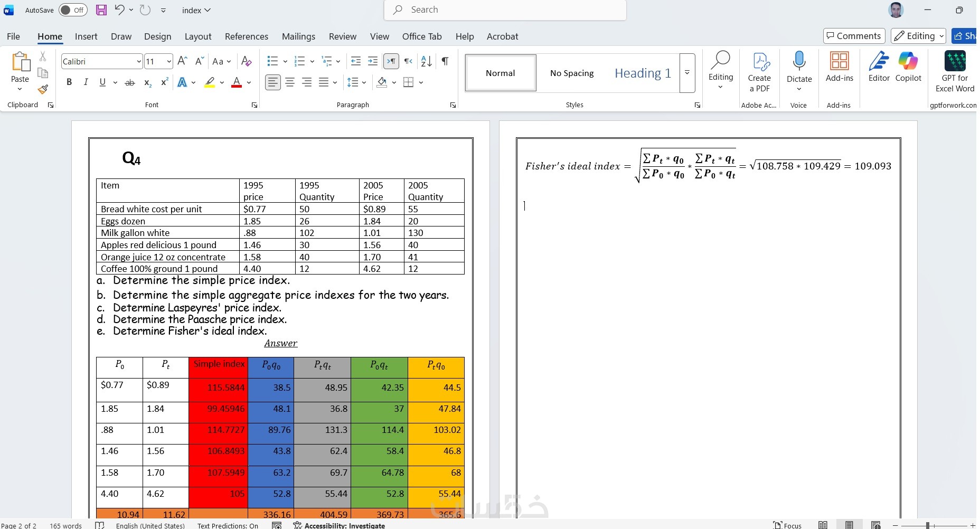This screenshot has height=529, width=980.
Task: Expand the bullets list dropdown
Action: [285, 61]
